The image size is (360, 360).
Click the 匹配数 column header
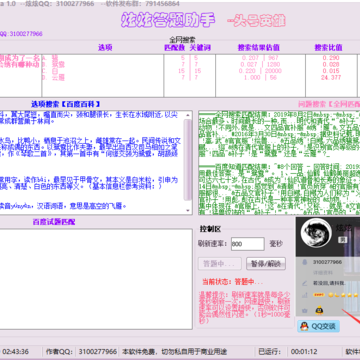pos(175,48)
